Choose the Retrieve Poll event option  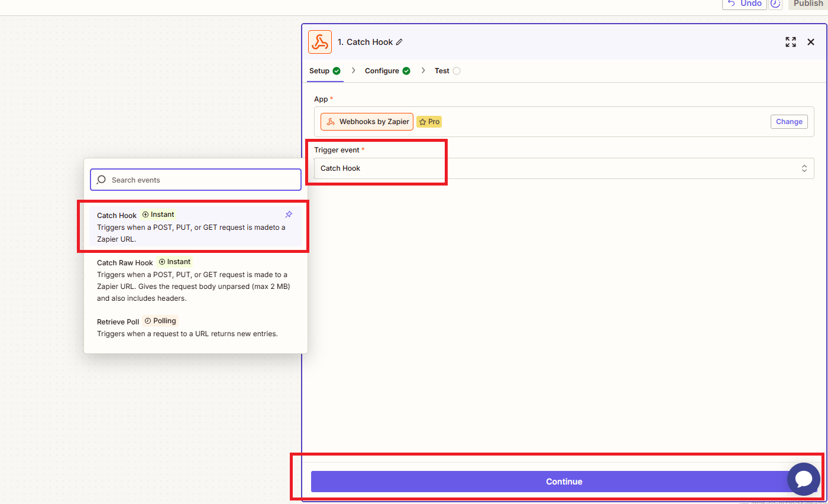click(x=196, y=327)
